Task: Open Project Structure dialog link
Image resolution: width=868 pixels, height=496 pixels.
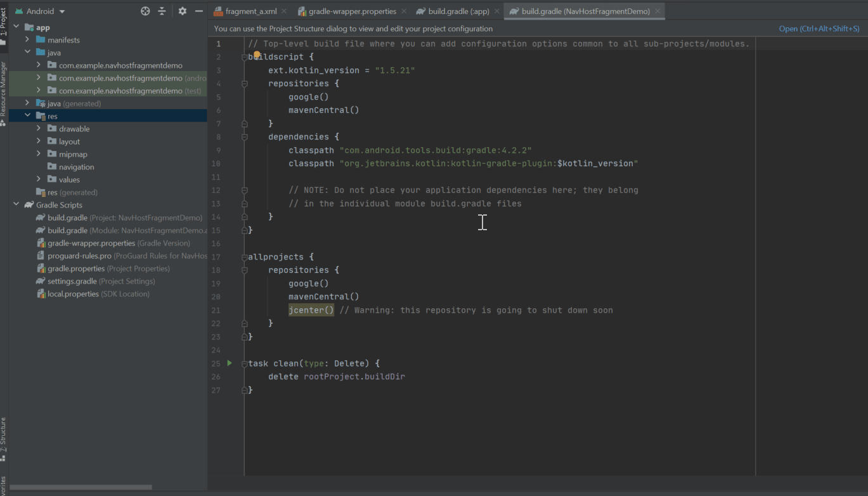Action: coord(819,29)
